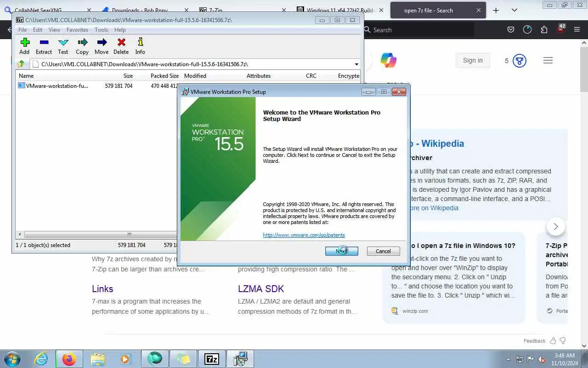
Task: Open the vmware.com/go/patents link
Action: [304, 235]
